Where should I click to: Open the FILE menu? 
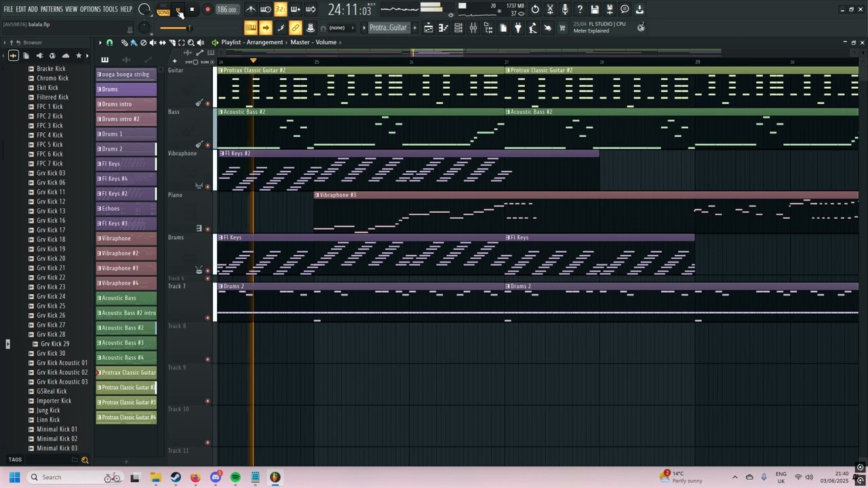pyautogui.click(x=8, y=9)
